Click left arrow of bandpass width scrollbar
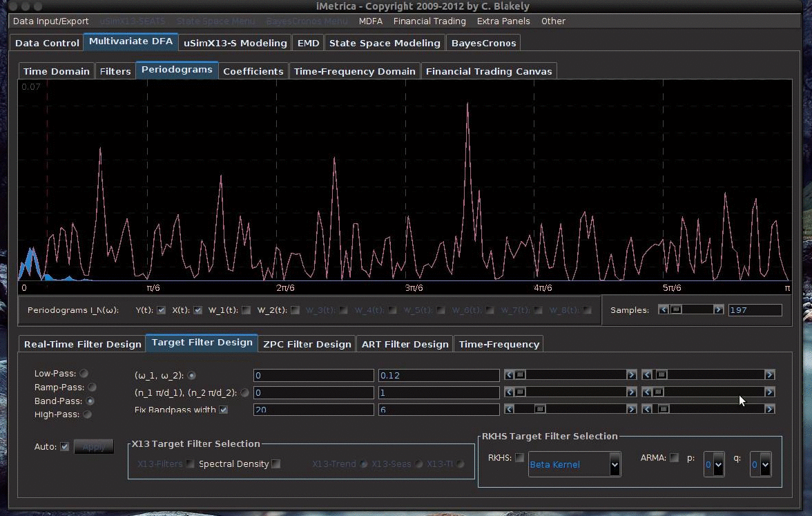This screenshot has height=516, width=812. [510, 409]
